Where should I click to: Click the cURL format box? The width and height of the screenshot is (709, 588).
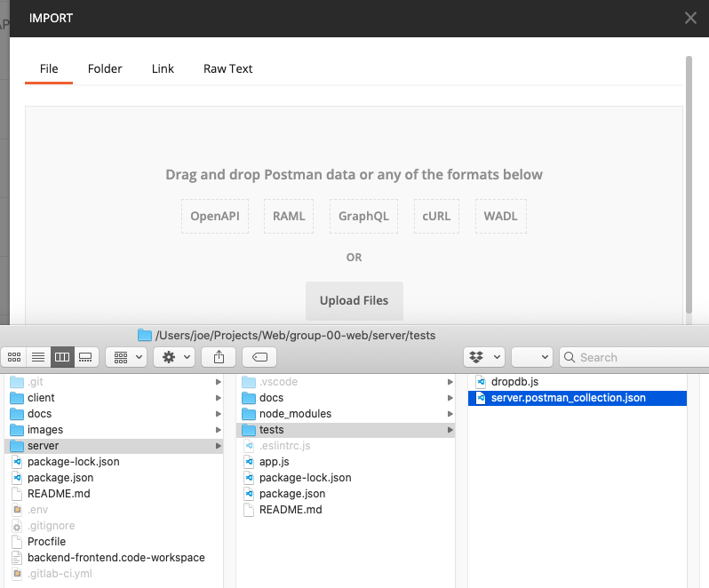click(x=436, y=216)
